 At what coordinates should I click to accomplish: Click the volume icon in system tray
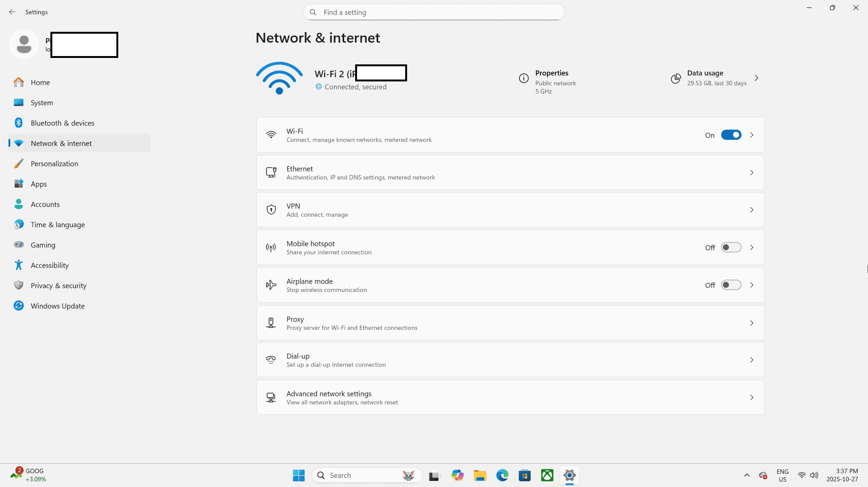814,475
